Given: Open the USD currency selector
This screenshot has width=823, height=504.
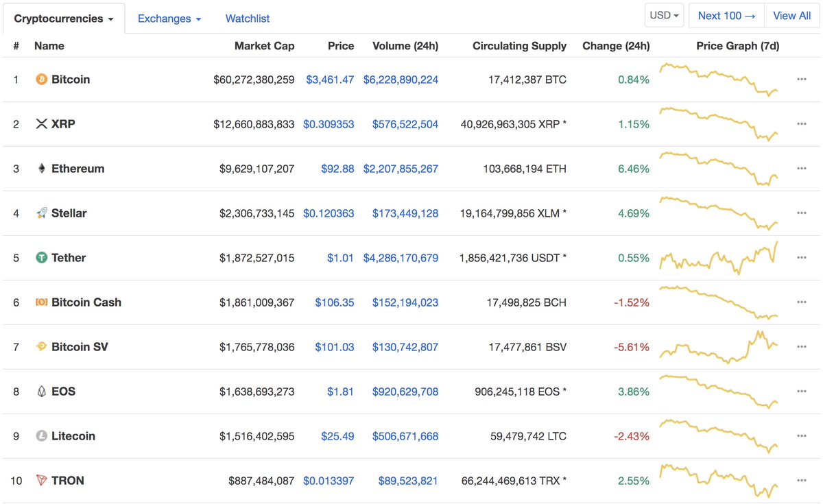Looking at the screenshot, I should (664, 15).
